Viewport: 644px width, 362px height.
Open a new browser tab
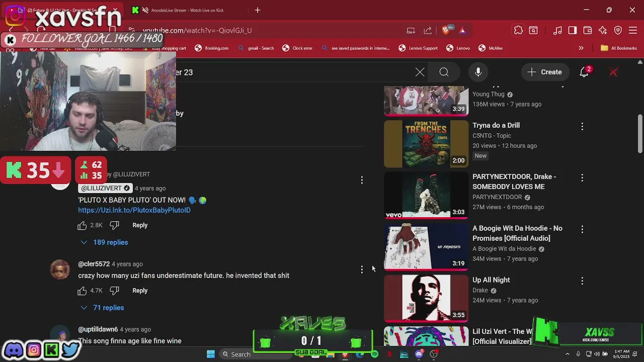click(x=258, y=10)
